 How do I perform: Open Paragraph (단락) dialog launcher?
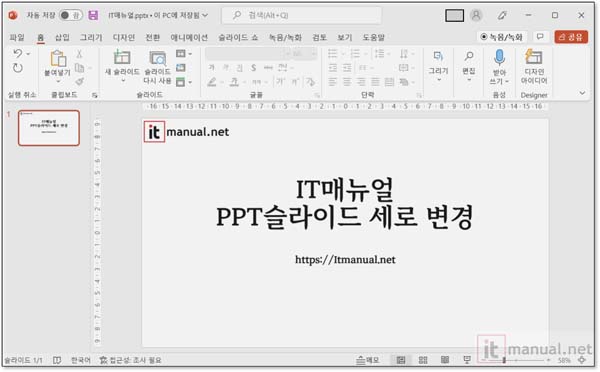pyautogui.click(x=419, y=95)
